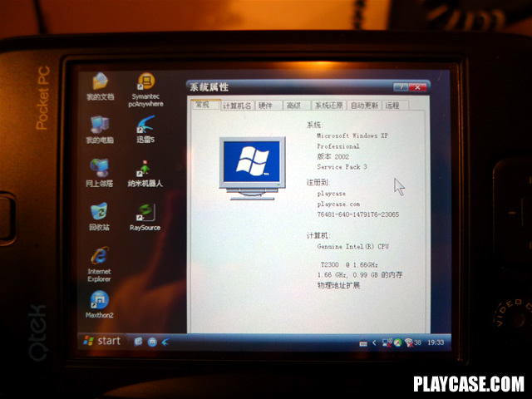
Task: Click the Start button
Action: (x=102, y=341)
